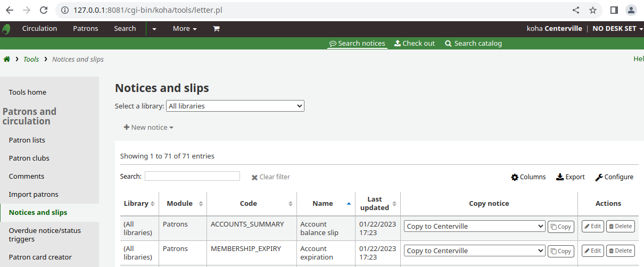
Task: Expand the New notice dropdown
Action: [148, 128]
